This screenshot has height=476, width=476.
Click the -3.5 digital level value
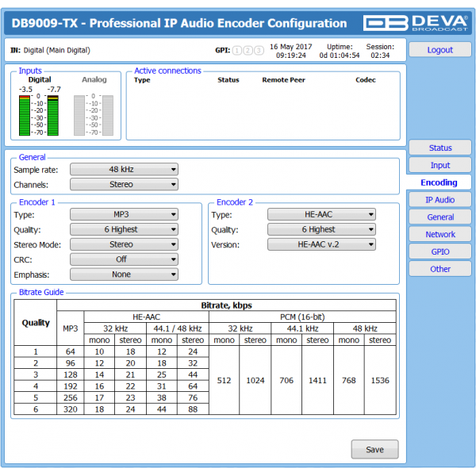point(25,90)
